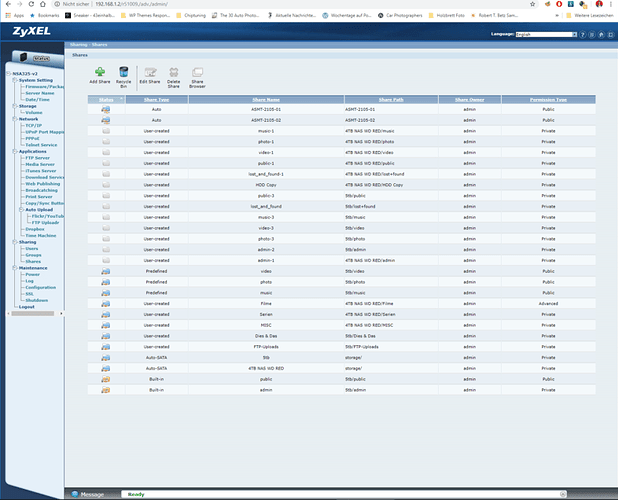The height and width of the screenshot is (500, 618).
Task: Click the logout icon at far right of ZyXEL header
Action: coord(611,35)
